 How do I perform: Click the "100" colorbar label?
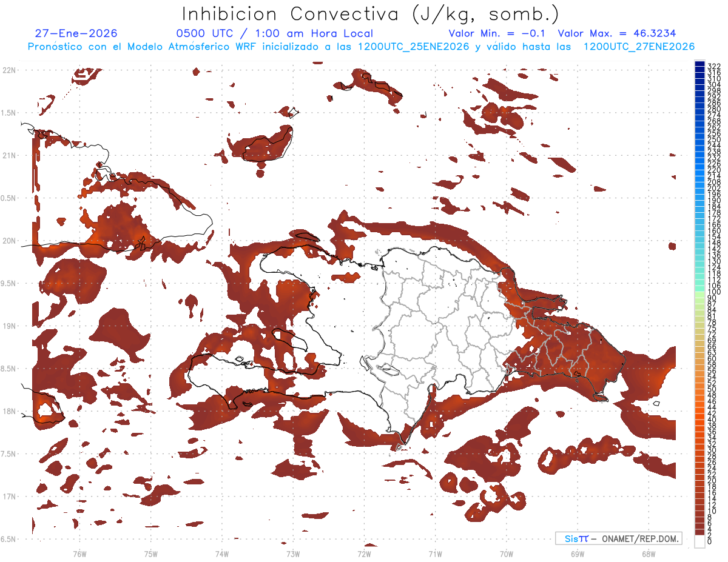coord(714,292)
